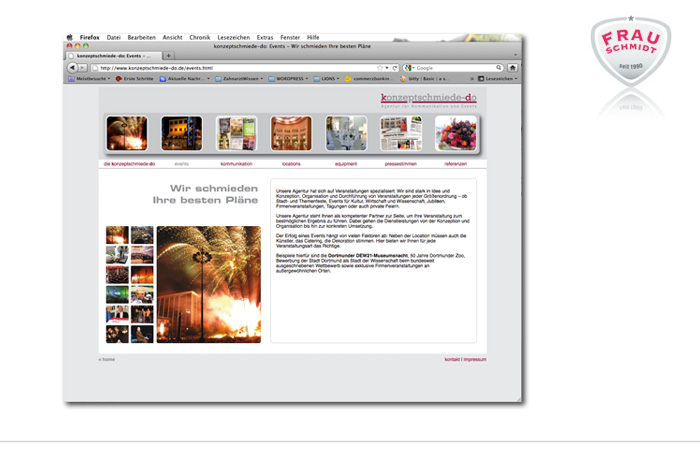
Task: Click the hall interior thumbnail above locations
Action: 291,133
